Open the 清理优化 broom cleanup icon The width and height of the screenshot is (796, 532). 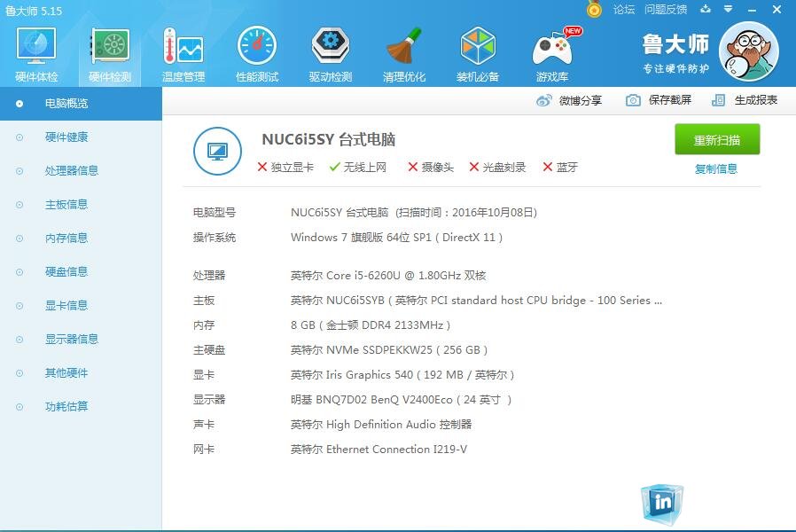(x=404, y=54)
